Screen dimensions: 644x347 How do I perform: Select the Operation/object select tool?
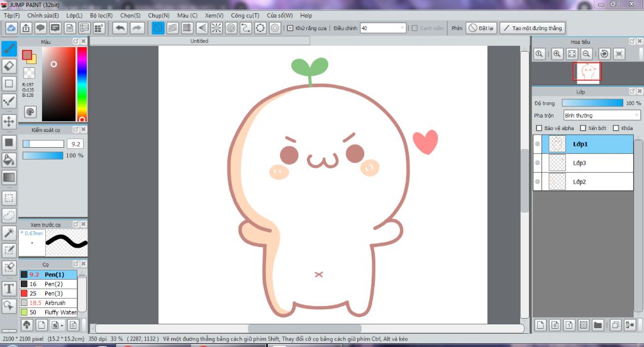pyautogui.click(x=9, y=306)
